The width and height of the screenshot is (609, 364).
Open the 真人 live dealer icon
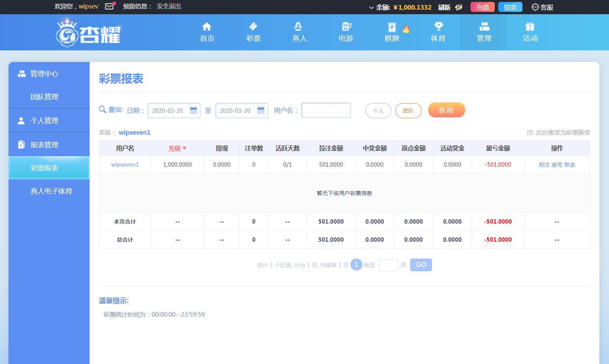pyautogui.click(x=299, y=27)
